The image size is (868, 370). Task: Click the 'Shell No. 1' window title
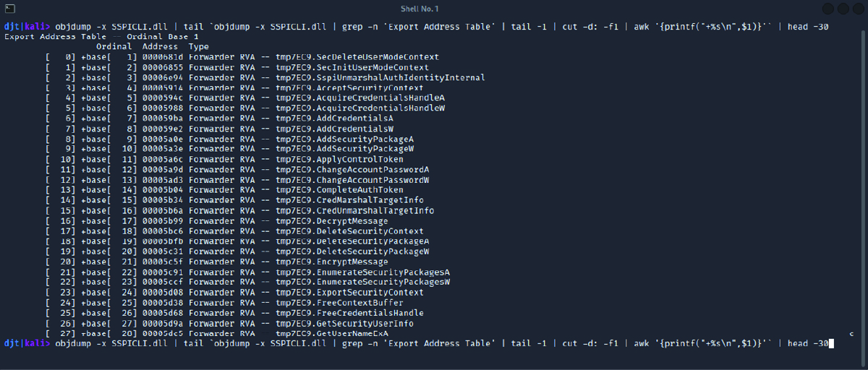420,8
